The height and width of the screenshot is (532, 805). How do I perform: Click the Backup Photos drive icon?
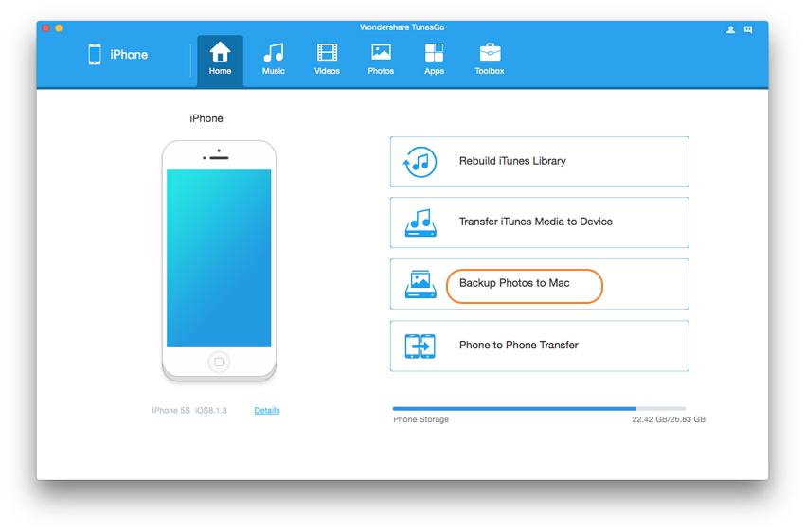pyautogui.click(x=420, y=284)
